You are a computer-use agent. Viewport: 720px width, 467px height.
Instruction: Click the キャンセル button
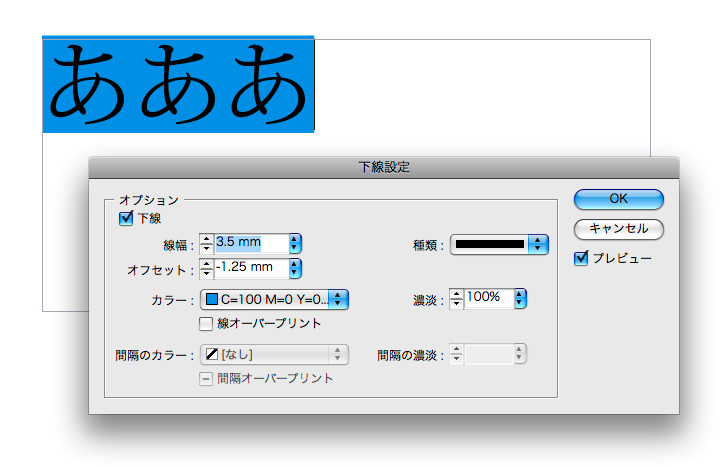(x=619, y=229)
